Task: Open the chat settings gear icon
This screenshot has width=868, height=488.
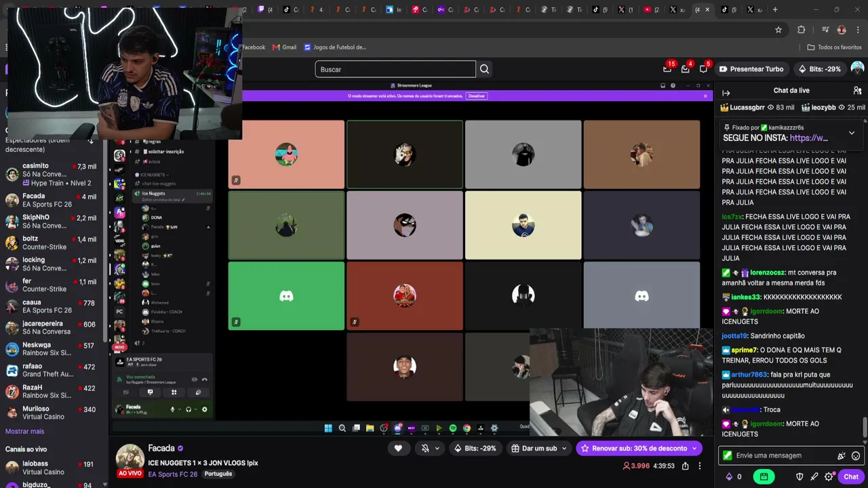Action: click(x=829, y=476)
